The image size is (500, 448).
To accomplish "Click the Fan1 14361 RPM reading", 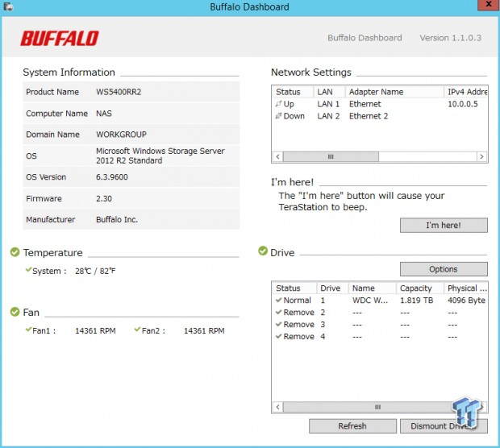I will coord(95,330).
